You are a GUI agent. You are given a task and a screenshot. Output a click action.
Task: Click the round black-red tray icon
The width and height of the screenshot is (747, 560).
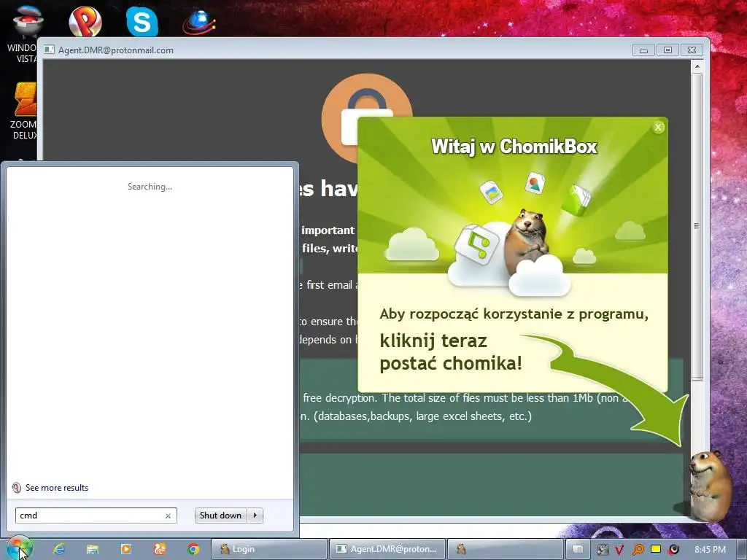click(x=673, y=550)
